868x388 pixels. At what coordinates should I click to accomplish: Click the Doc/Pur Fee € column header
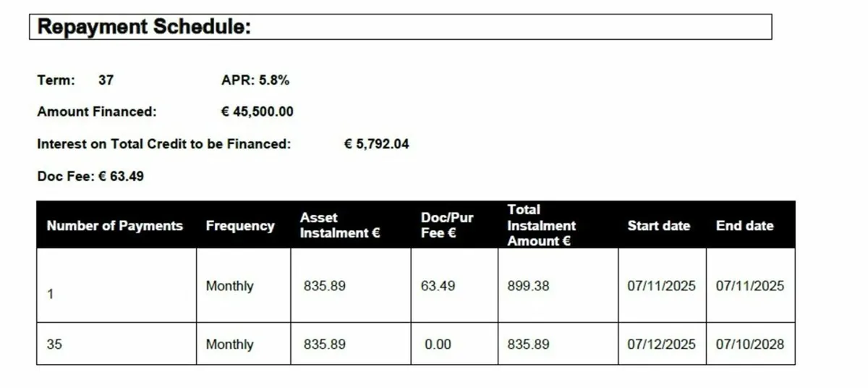pos(447,226)
